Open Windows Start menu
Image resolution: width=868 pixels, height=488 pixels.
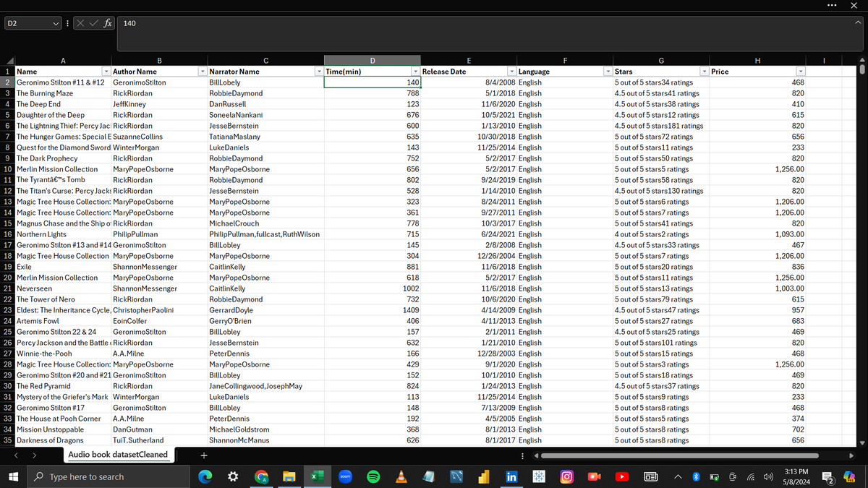[13, 477]
